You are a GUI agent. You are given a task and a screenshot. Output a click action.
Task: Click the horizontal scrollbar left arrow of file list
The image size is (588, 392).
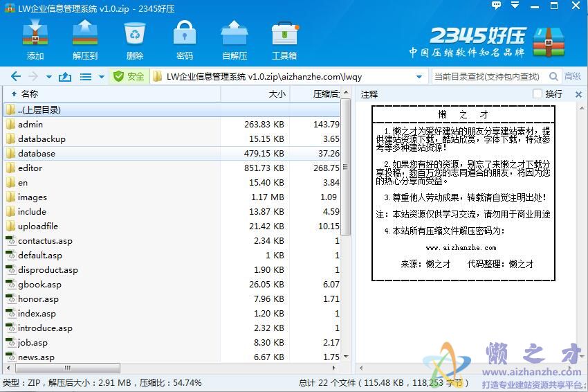coord(8,368)
